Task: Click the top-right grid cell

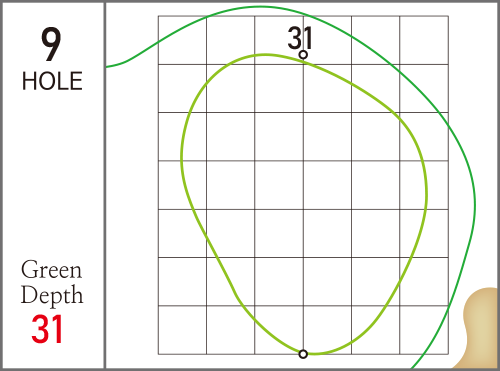Action: pyautogui.click(x=424, y=40)
